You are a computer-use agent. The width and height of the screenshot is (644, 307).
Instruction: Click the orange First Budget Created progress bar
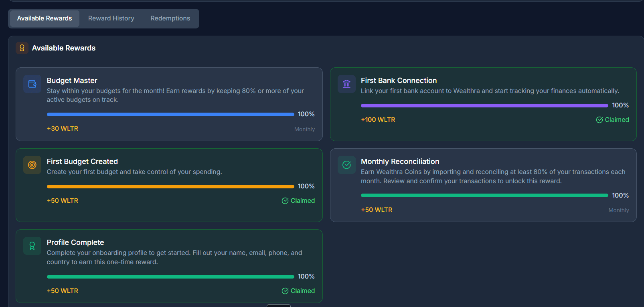(x=170, y=187)
